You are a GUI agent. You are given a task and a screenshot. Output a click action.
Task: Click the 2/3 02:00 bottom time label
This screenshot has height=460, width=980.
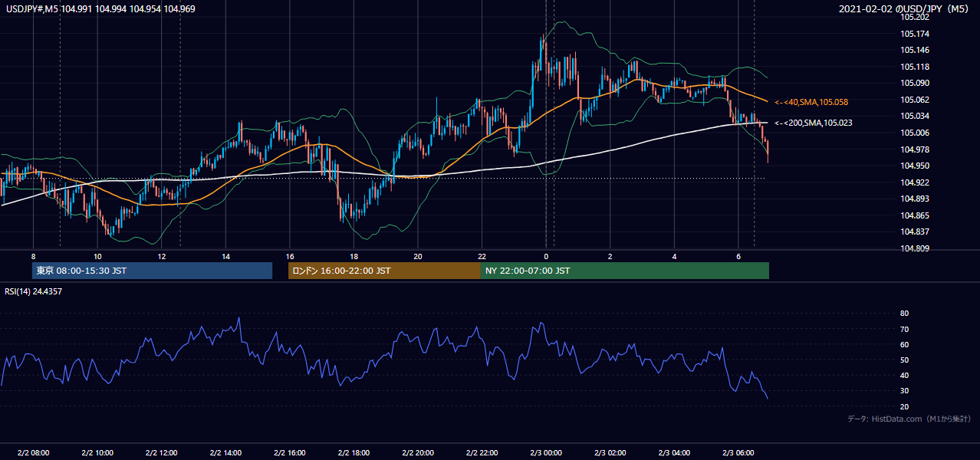pos(610,453)
